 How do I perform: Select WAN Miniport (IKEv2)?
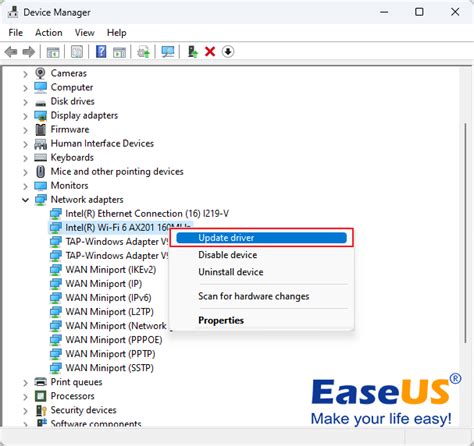(111, 269)
